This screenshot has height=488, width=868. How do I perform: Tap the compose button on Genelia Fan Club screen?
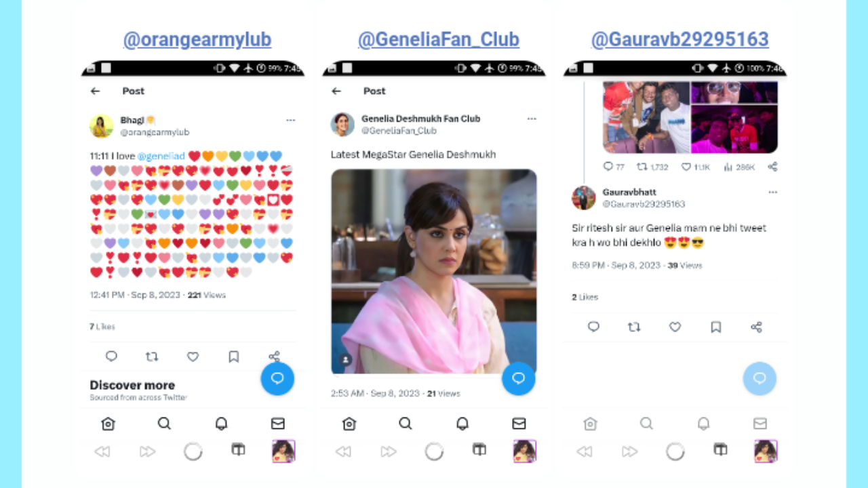[x=519, y=378]
